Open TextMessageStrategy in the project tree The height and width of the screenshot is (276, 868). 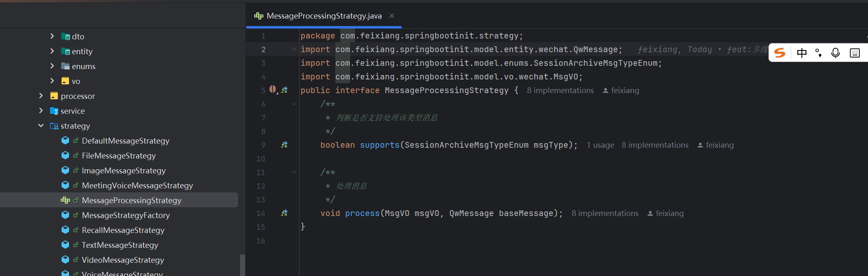(x=120, y=245)
